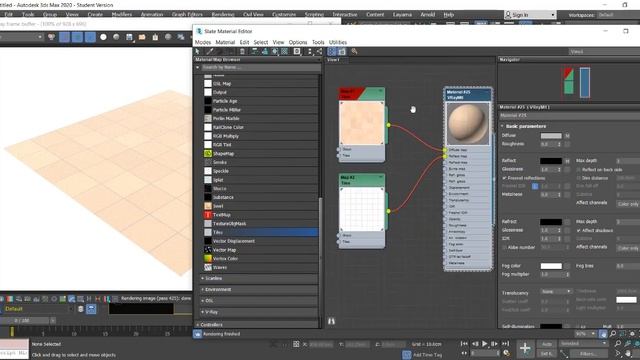Switch to the View1 tab
Image resolution: width=640 pixels, height=360 pixels.
point(333,60)
